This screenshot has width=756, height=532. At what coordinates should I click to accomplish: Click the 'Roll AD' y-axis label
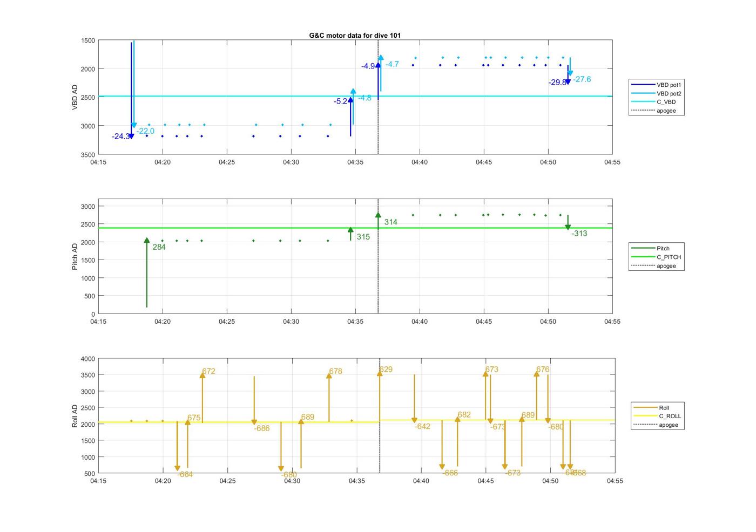point(75,415)
